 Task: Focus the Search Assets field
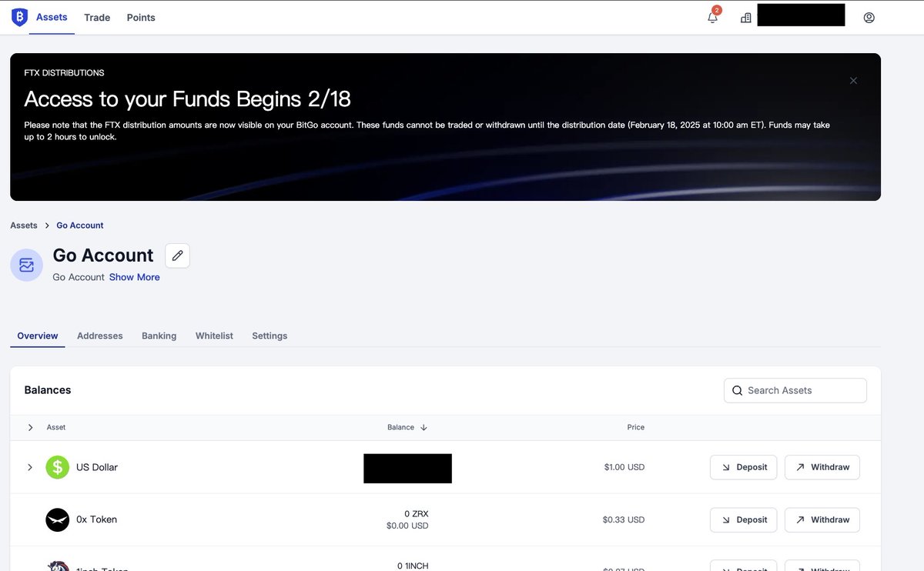click(795, 390)
